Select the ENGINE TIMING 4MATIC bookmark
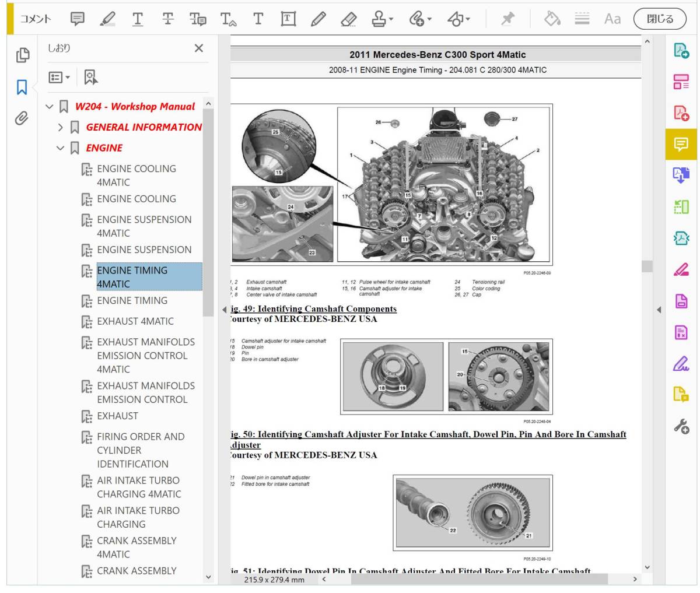The height and width of the screenshot is (593, 700). 149,277
